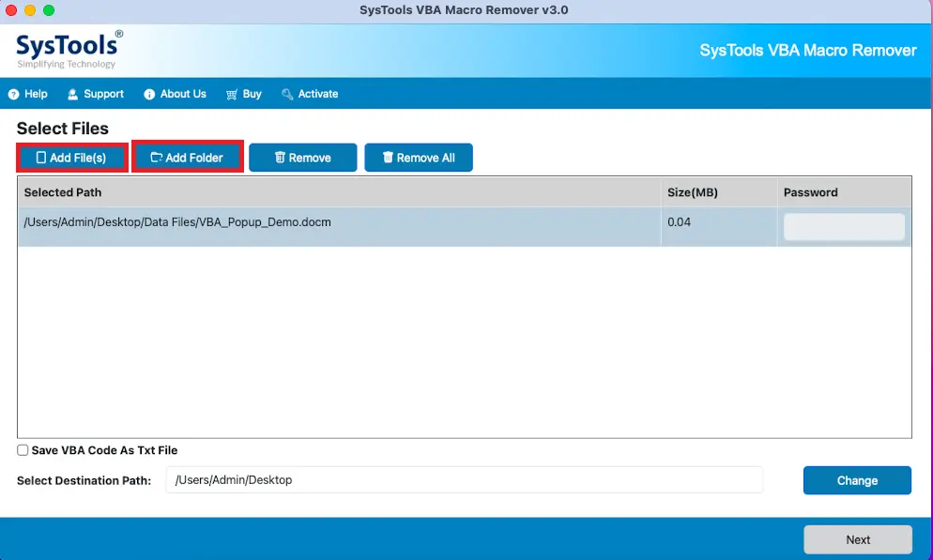Minimize the window with yellow button
The image size is (933, 560).
click(30, 10)
